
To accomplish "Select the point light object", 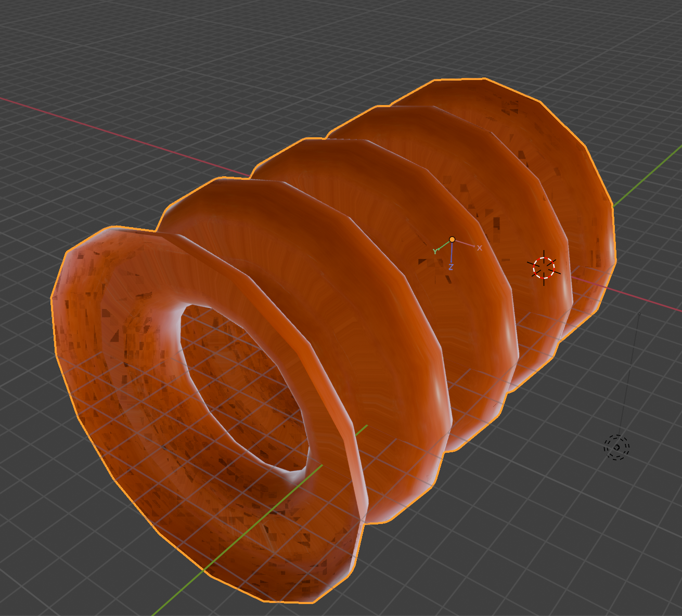I will [616, 447].
